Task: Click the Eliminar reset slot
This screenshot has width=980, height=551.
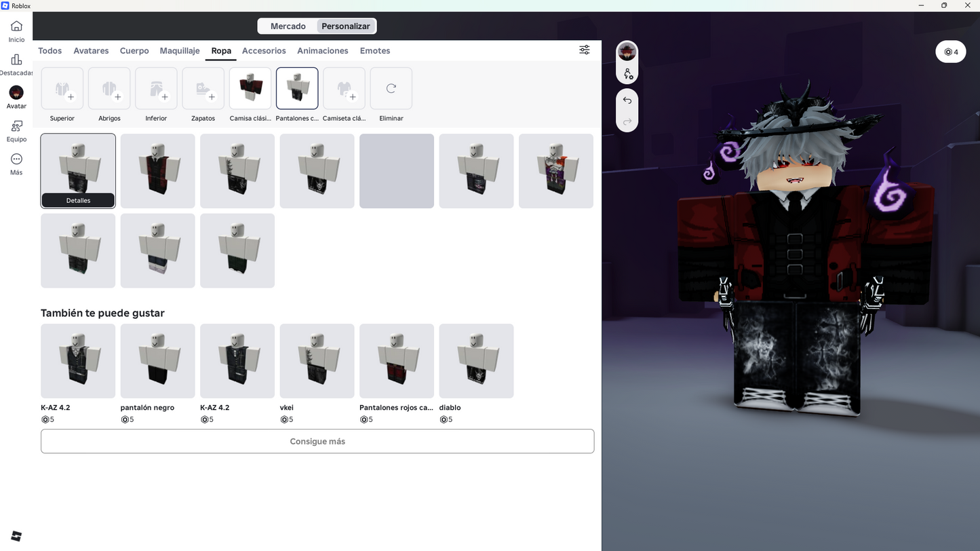Action: [391, 88]
